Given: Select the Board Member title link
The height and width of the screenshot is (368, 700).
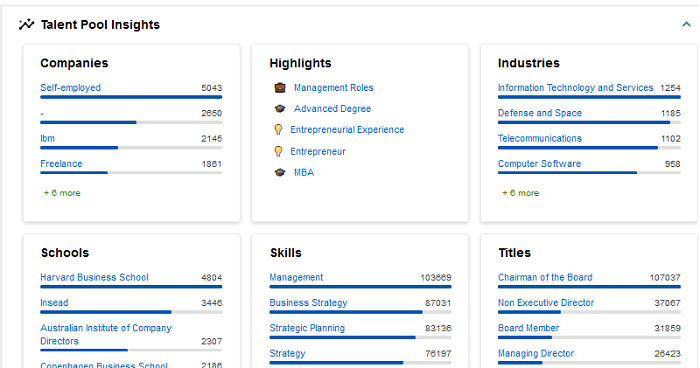Looking at the screenshot, I should 529,328.
